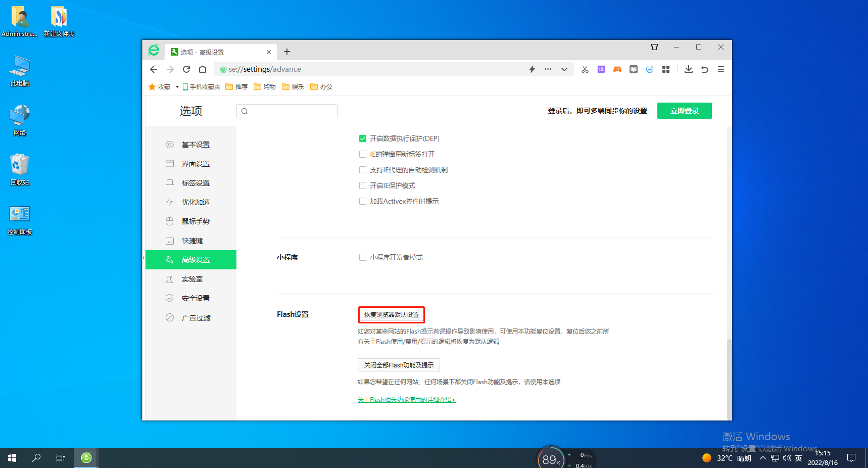Open the Flash detailed introduction link
This screenshot has height=468, width=868.
point(407,400)
